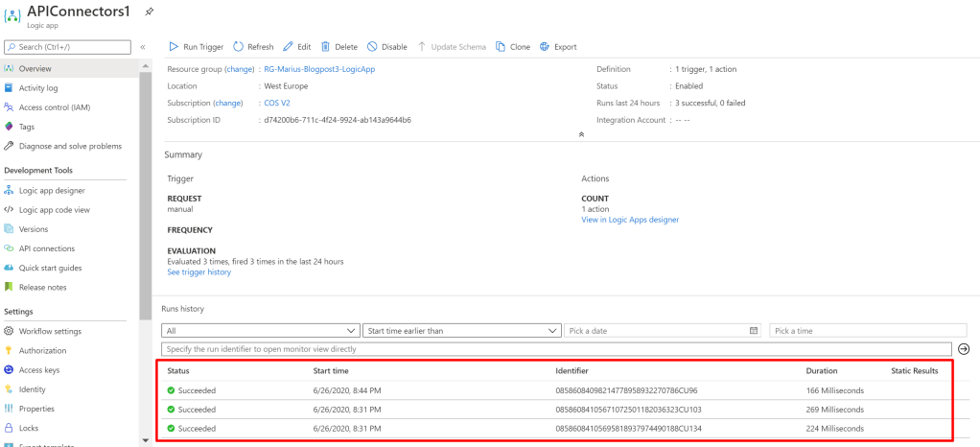Image resolution: width=980 pixels, height=447 pixels.
Task: Open the 'All' status filter dropdown
Action: coord(261,331)
